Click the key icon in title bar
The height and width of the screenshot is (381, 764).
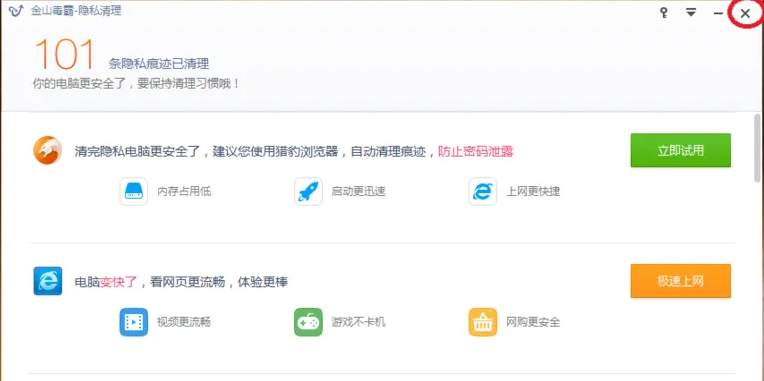pos(664,13)
